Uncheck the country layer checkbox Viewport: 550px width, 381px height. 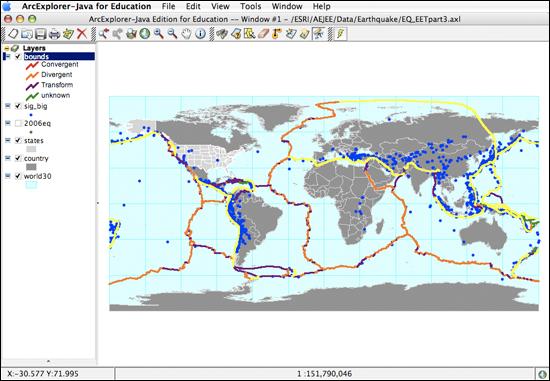click(18, 158)
